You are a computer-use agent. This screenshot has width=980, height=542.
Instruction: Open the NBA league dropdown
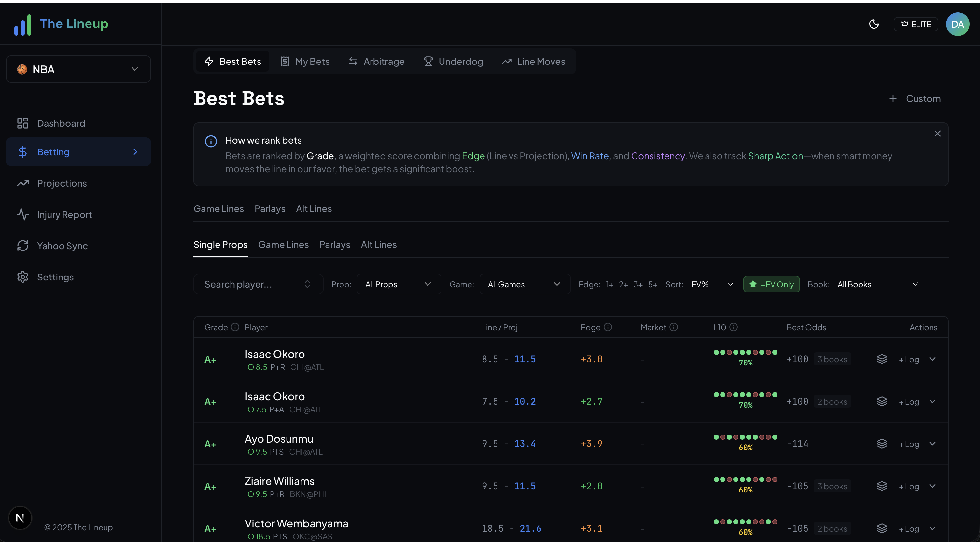[78, 69]
